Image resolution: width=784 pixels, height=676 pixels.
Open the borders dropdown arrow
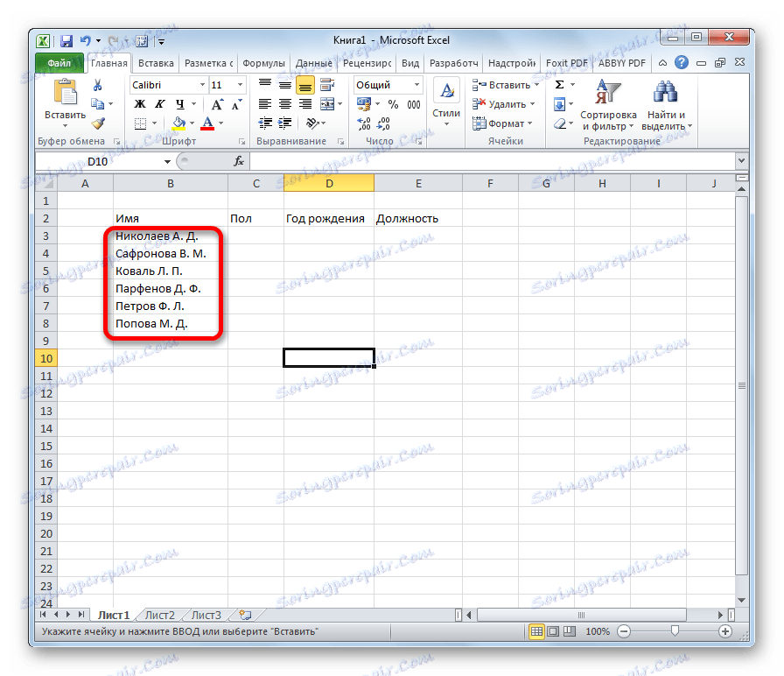[x=155, y=123]
